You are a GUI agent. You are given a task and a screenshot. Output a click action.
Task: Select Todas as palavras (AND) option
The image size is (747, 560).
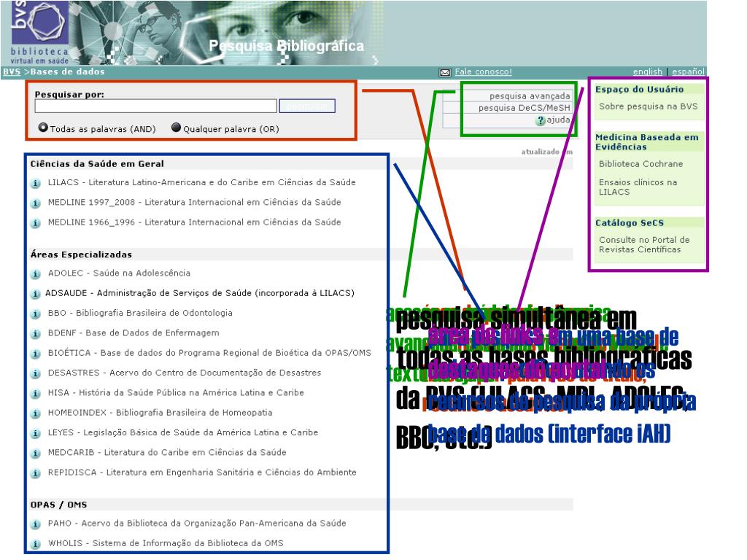click(x=43, y=128)
